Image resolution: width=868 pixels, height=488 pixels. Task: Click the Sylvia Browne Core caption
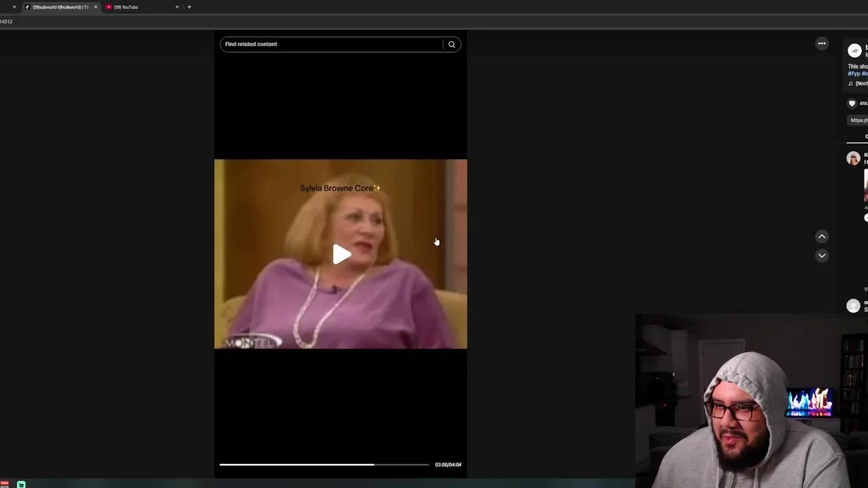coord(340,188)
